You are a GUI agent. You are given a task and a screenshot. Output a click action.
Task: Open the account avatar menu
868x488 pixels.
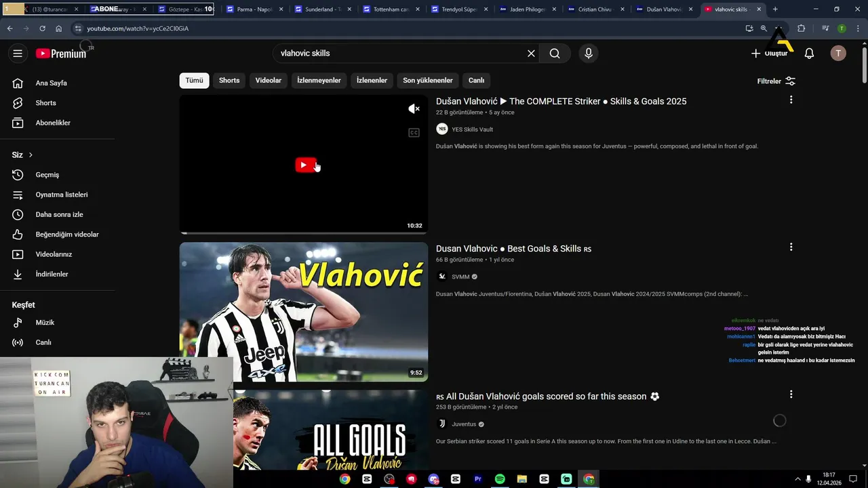click(838, 54)
